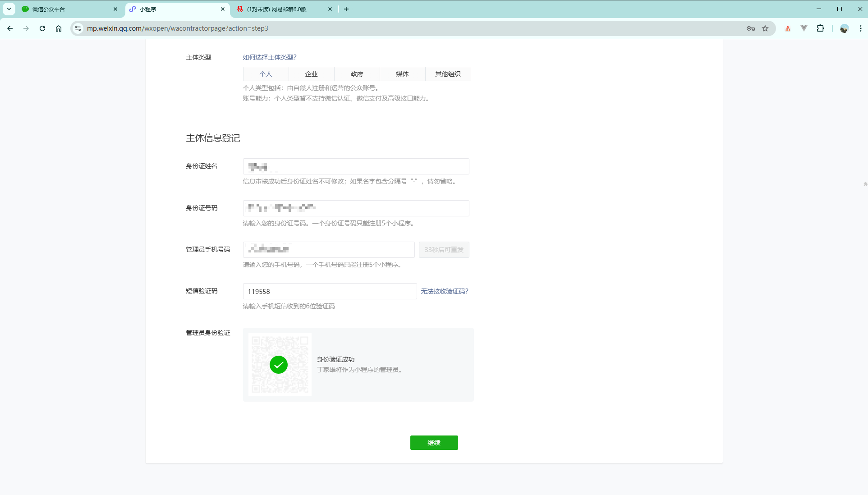Click the verified QR code thumbnail
The width and height of the screenshot is (868, 495).
[280, 365]
